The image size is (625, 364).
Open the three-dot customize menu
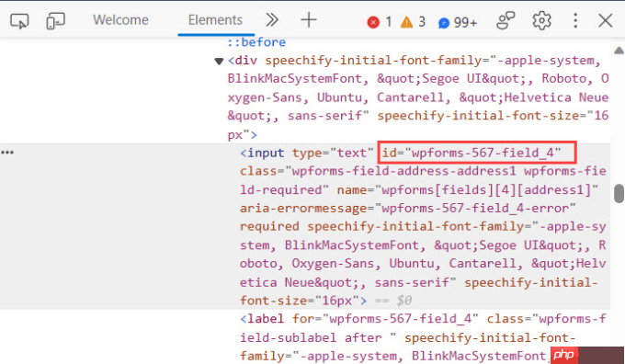pyautogui.click(x=575, y=20)
